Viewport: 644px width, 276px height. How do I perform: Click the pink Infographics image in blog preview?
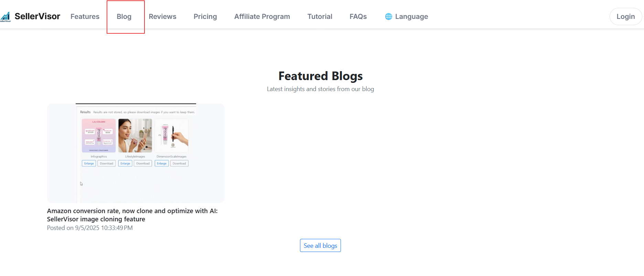[x=99, y=135]
